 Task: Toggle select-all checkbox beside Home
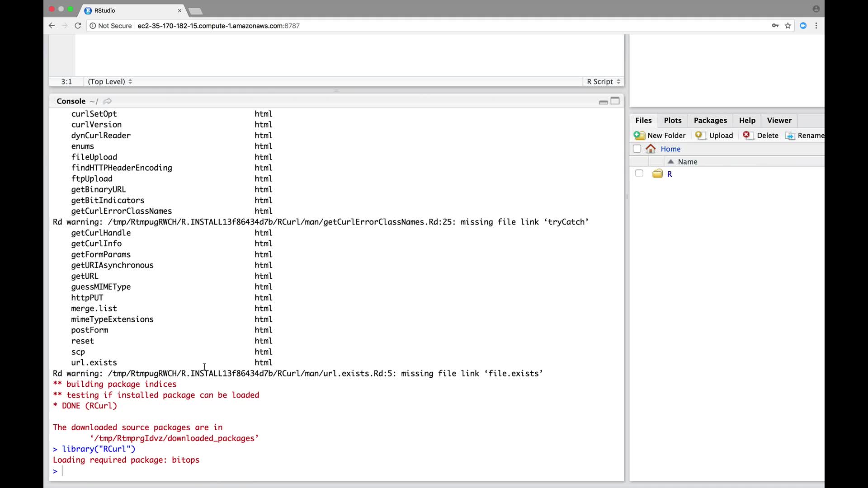(x=637, y=149)
